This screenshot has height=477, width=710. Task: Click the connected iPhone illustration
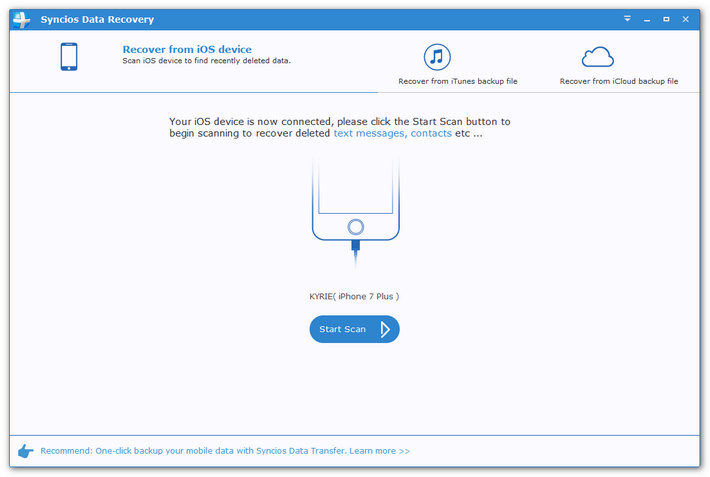click(x=355, y=211)
